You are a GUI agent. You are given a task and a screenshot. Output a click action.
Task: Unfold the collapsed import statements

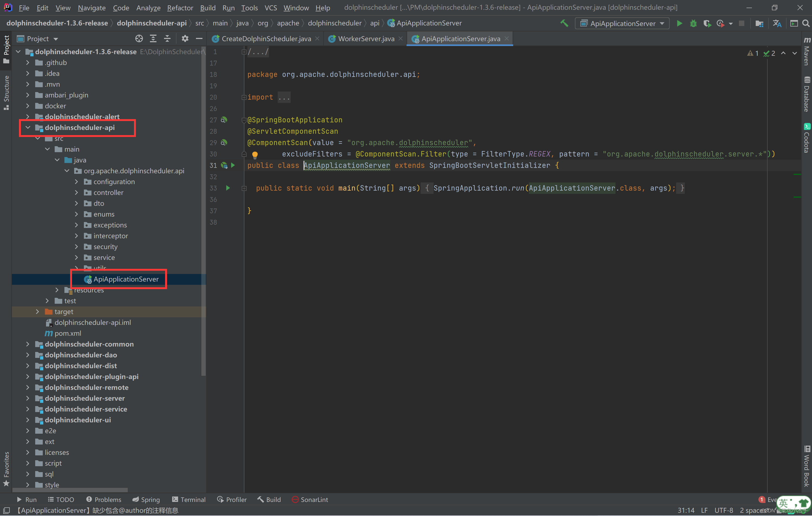tap(244, 97)
